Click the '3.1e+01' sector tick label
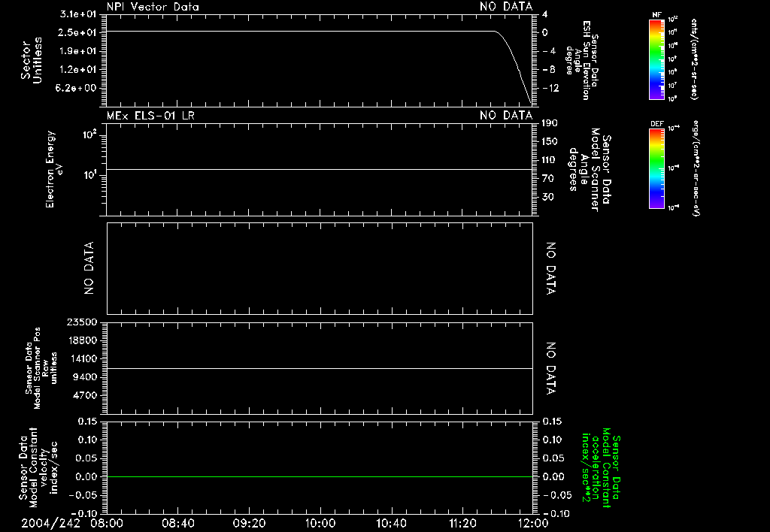Image resolution: width=770 pixels, height=532 pixels. [x=77, y=14]
